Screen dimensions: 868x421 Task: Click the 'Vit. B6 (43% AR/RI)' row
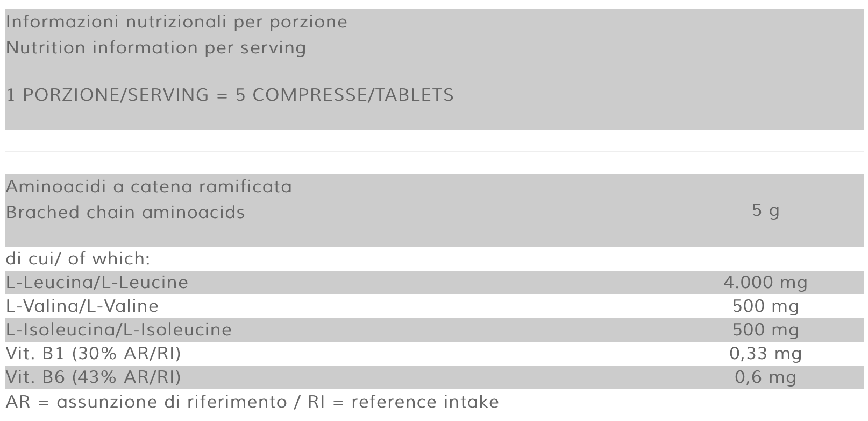(434, 377)
